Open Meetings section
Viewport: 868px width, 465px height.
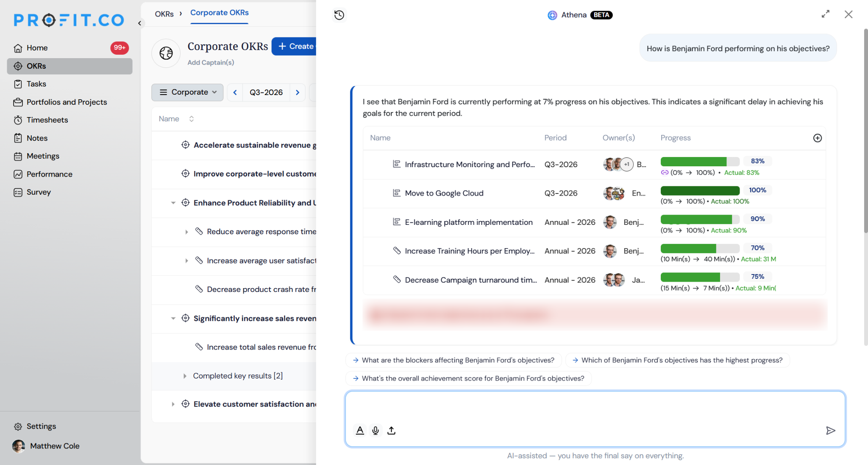[x=43, y=156]
